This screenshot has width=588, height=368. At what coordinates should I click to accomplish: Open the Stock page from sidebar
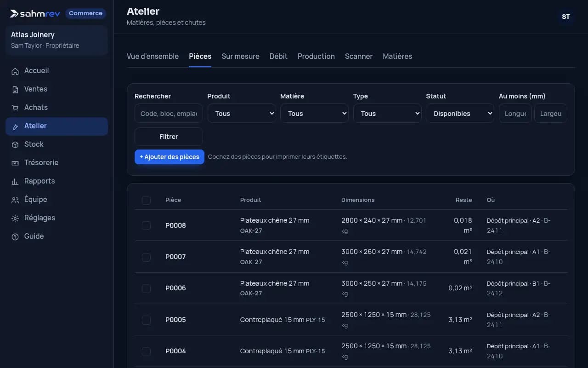[57, 144]
